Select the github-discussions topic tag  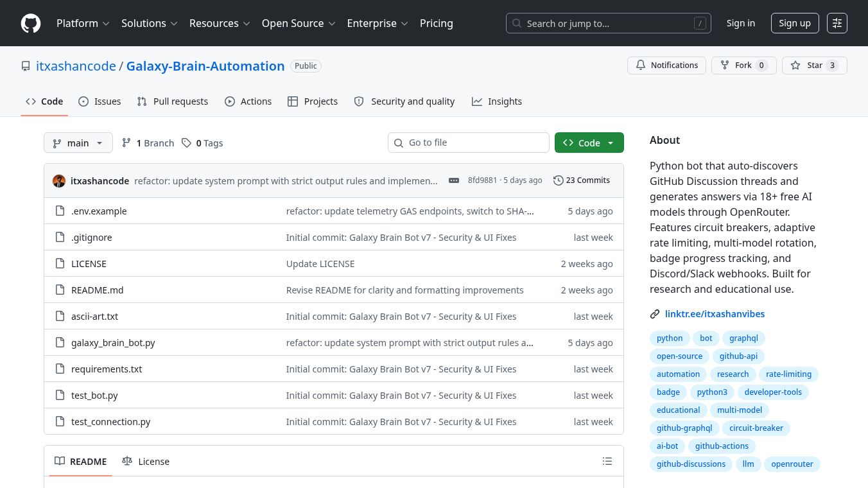pyautogui.click(x=691, y=464)
